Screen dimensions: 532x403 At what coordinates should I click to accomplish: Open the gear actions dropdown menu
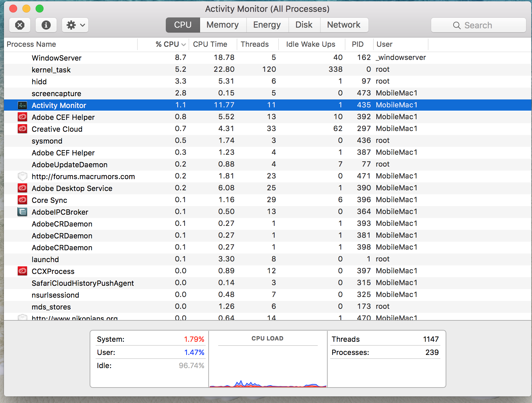pyautogui.click(x=75, y=25)
